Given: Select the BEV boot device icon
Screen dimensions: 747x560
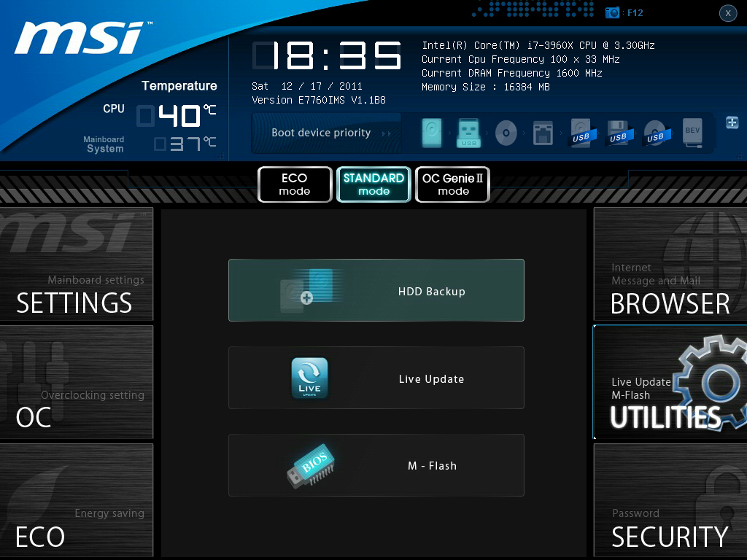Looking at the screenshot, I should click(x=692, y=133).
